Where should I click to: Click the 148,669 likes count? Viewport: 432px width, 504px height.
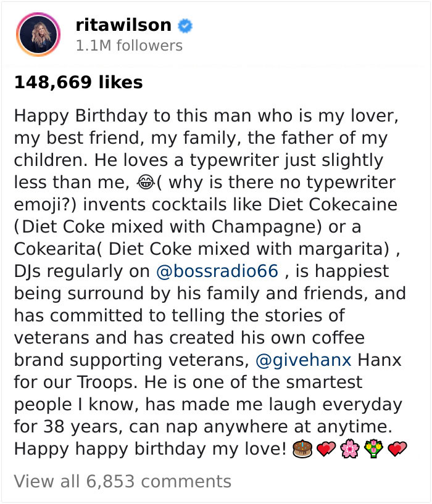[x=78, y=82]
